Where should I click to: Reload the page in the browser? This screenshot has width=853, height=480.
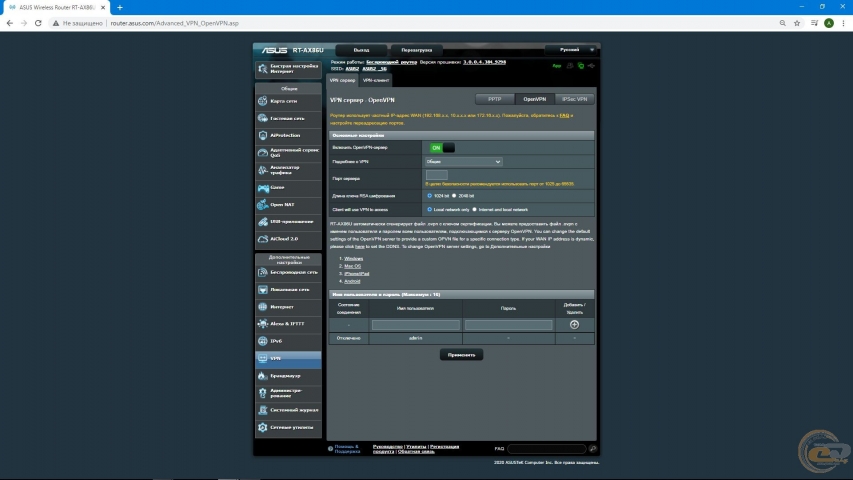click(38, 23)
